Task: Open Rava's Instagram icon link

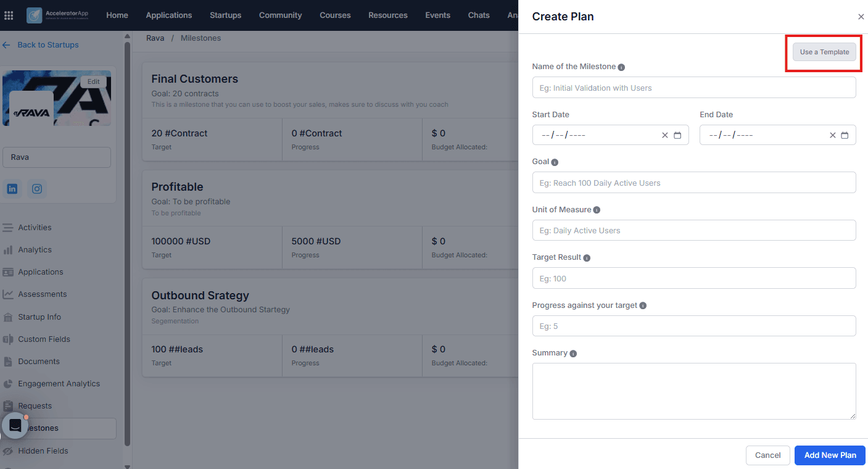Action: coord(37,189)
